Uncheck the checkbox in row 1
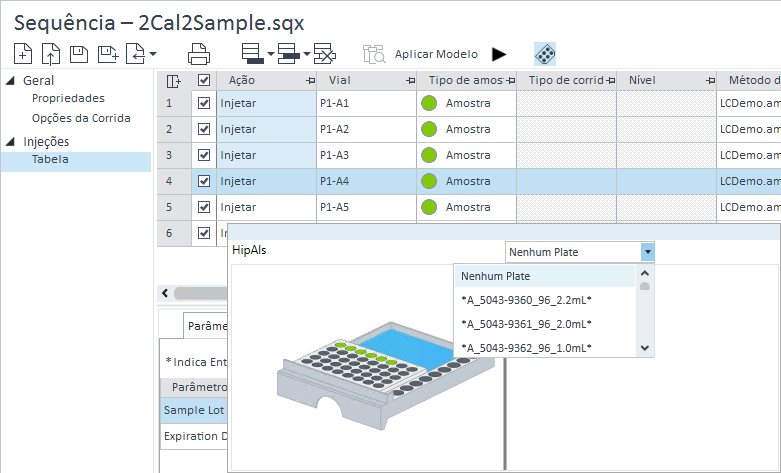Screen dimensions: 781x473 [204, 103]
